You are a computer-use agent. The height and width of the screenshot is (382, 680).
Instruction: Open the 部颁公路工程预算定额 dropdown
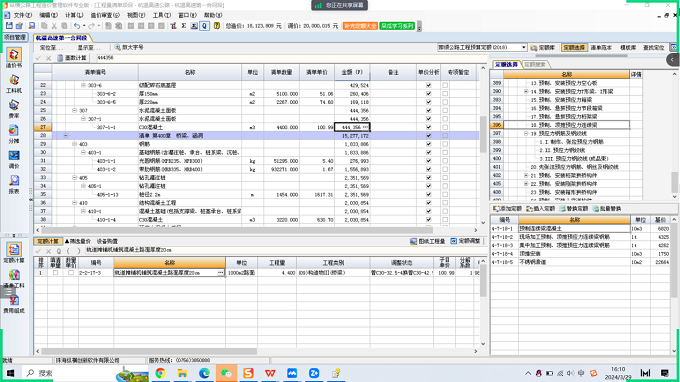524,47
